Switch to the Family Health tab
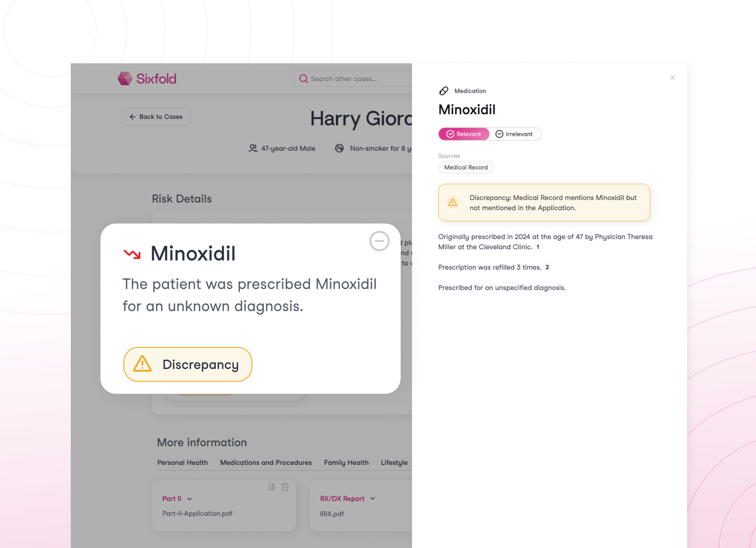 pyautogui.click(x=346, y=462)
